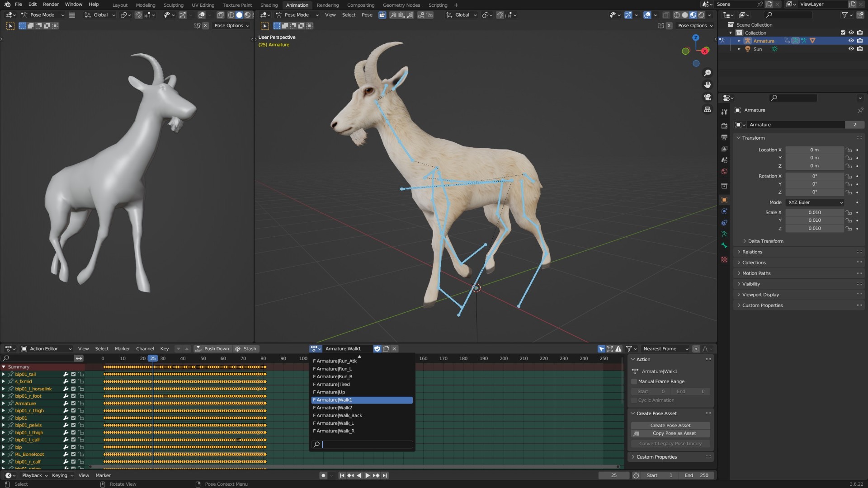
Task: Toggle lock on s_fxmid channel
Action: pos(81,381)
